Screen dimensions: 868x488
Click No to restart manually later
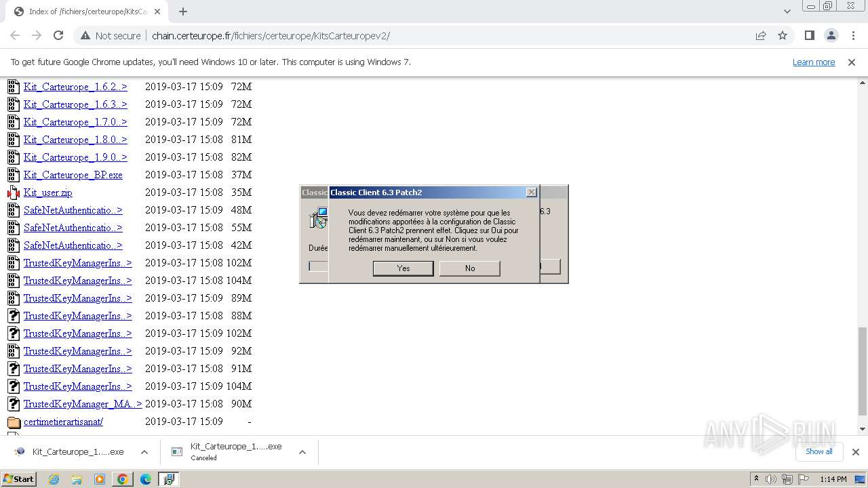pyautogui.click(x=470, y=268)
